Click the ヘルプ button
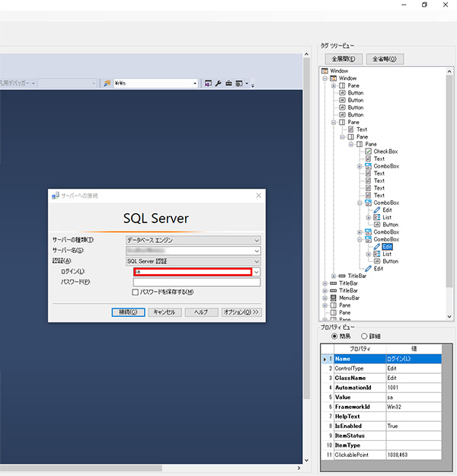This screenshot has width=457, height=476. pyautogui.click(x=202, y=312)
